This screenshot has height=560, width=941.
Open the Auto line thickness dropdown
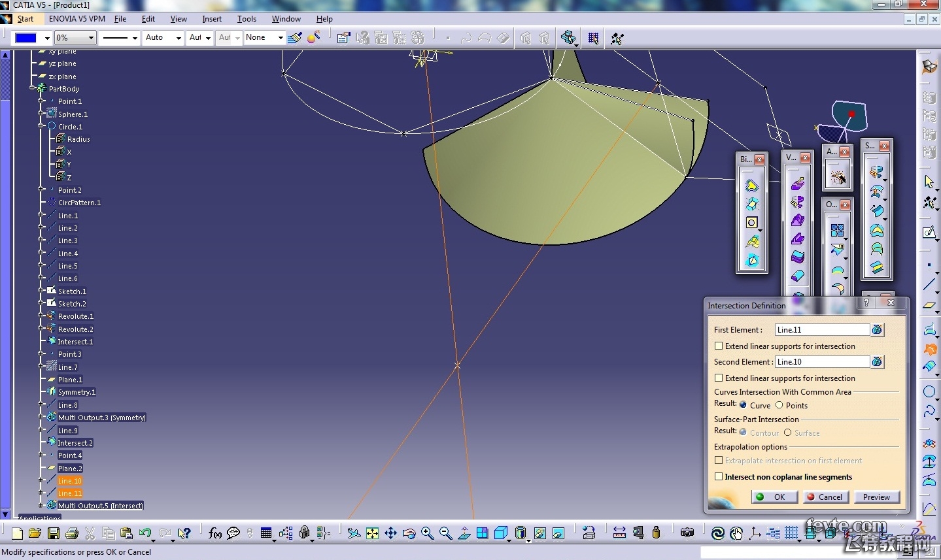179,38
